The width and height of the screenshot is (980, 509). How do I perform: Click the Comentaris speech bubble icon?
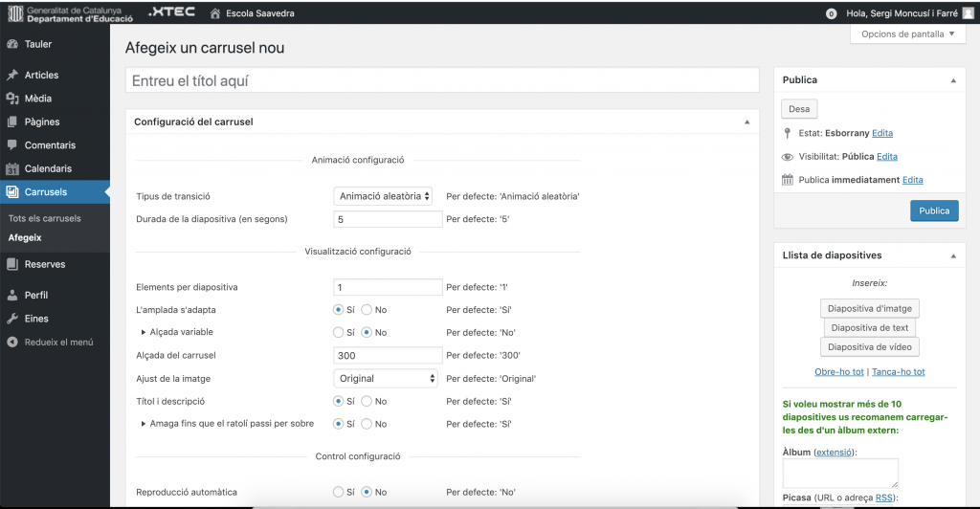tap(11, 145)
